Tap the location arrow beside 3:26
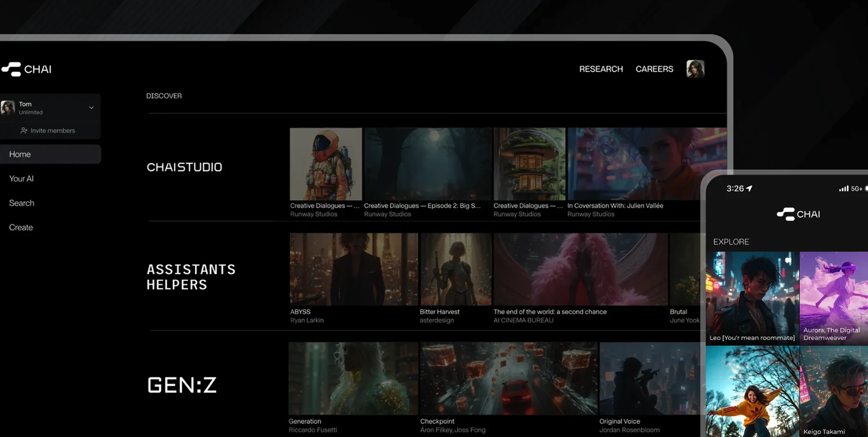868x437 pixels. tap(749, 188)
